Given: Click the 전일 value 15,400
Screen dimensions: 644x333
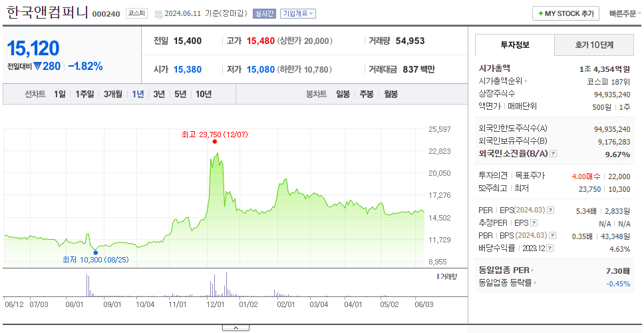Looking at the screenshot, I should coord(188,41).
